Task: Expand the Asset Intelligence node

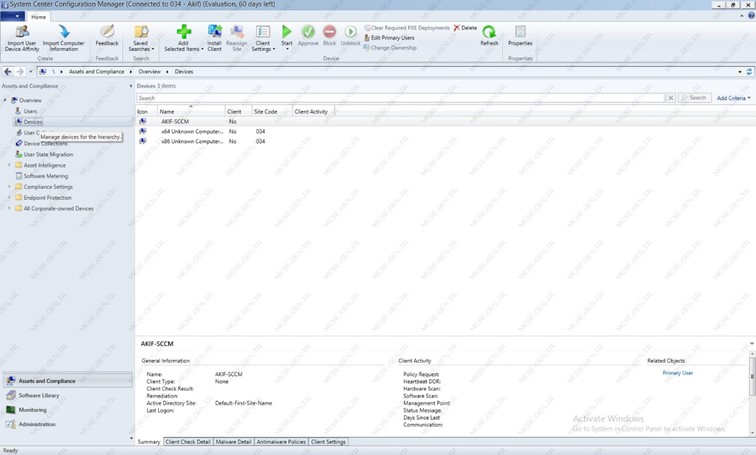Action: tap(9, 165)
